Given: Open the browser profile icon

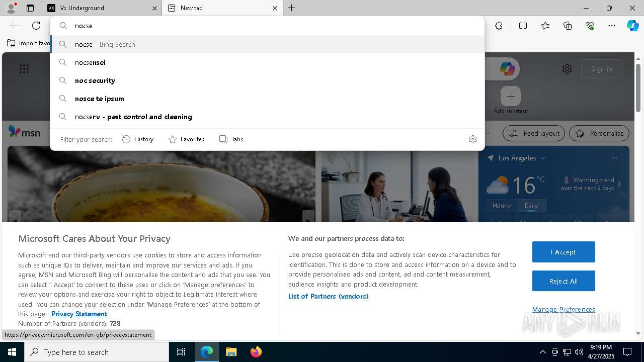Looking at the screenshot, I should pyautogui.click(x=11, y=8).
